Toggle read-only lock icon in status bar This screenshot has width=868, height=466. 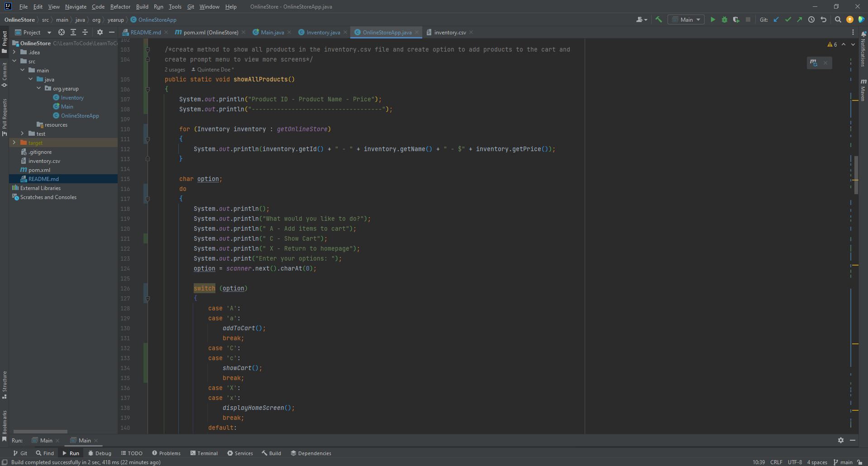coord(859,462)
